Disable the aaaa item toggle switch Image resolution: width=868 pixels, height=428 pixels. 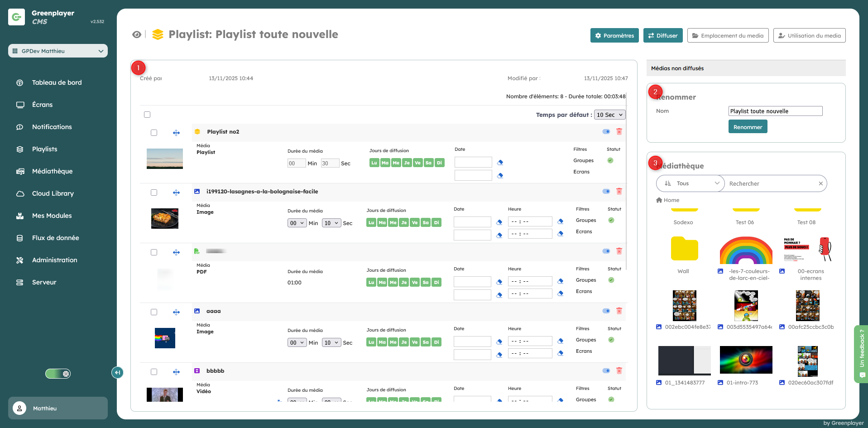606,311
